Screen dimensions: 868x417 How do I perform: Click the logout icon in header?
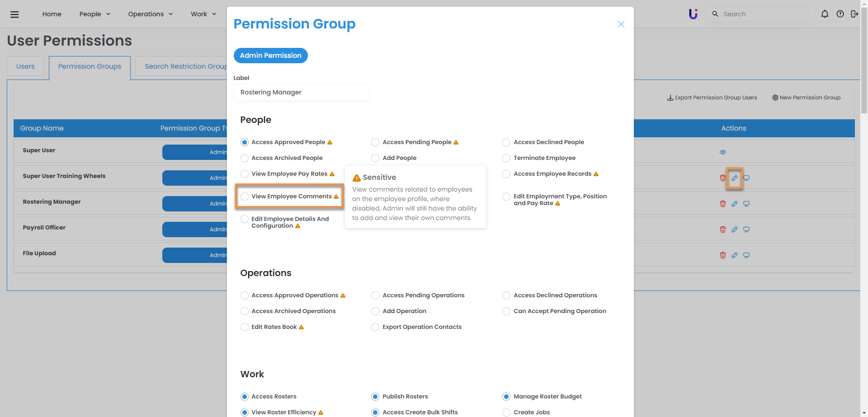[x=854, y=14]
